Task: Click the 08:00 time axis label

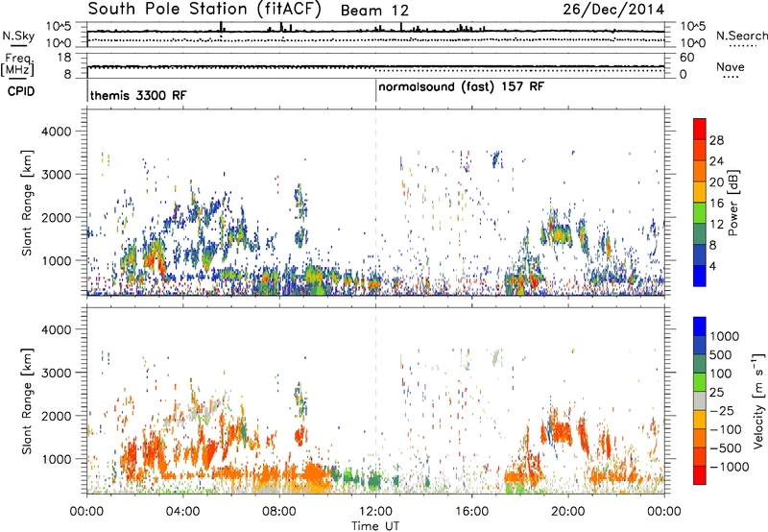Action: [x=279, y=511]
